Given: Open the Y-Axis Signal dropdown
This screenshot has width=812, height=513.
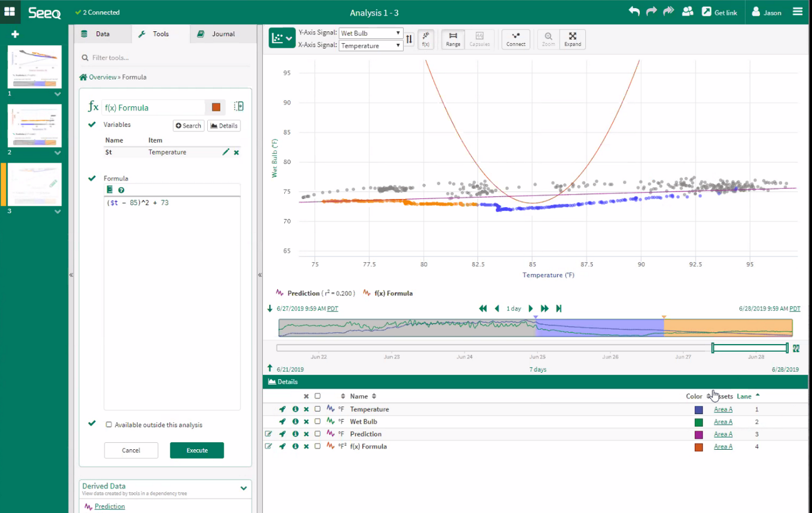Looking at the screenshot, I should [x=371, y=33].
